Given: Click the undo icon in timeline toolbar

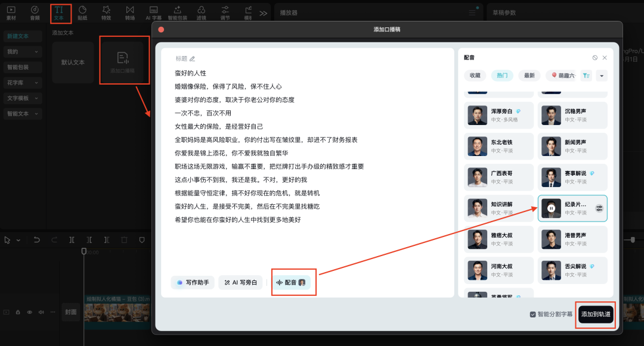Looking at the screenshot, I should click(x=37, y=239).
